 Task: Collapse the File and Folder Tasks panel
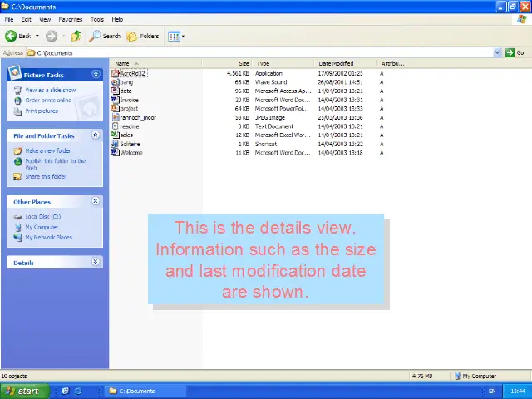point(96,135)
